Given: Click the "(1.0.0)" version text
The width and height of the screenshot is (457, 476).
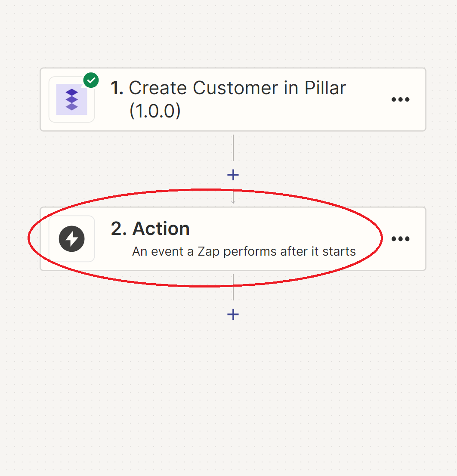Looking at the screenshot, I should tap(155, 111).
